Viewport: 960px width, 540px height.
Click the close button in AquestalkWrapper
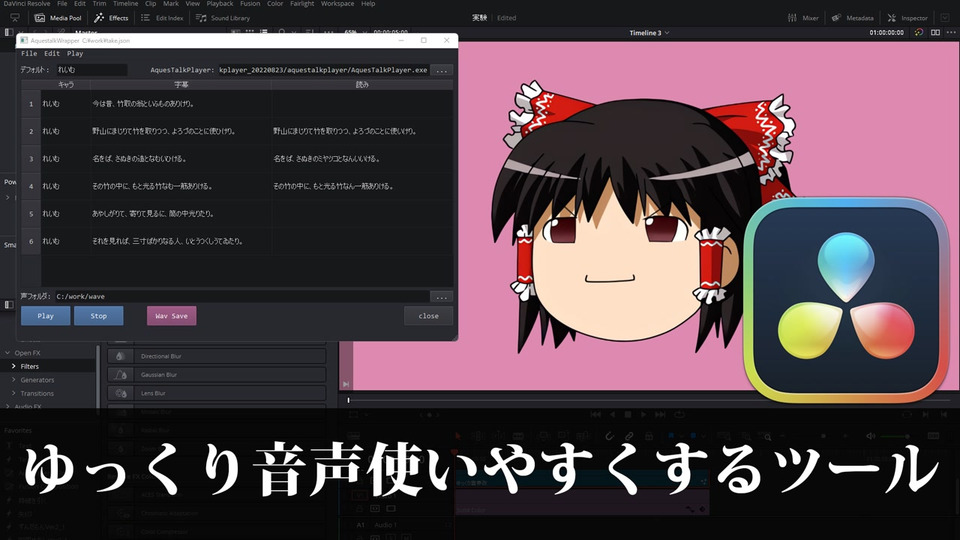point(429,316)
